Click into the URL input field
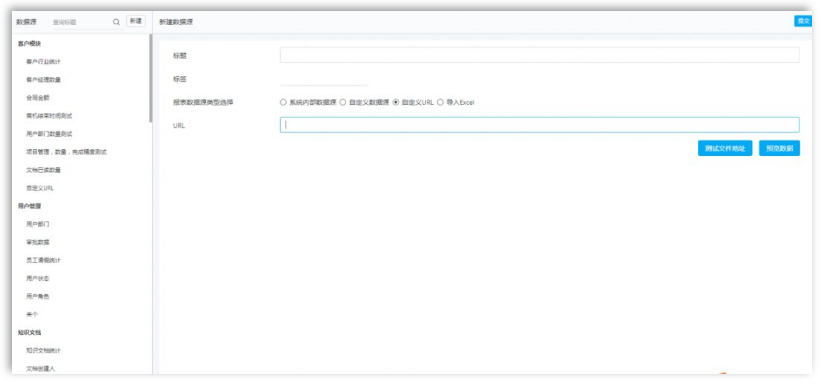 coord(539,125)
